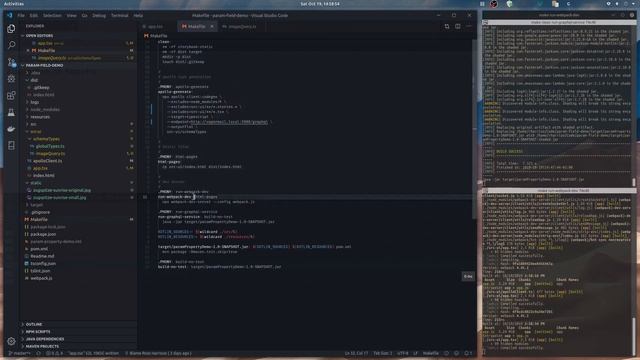Open the last activity bar panel icon
This screenshot has height=360, width=640.
(x=11, y=146)
